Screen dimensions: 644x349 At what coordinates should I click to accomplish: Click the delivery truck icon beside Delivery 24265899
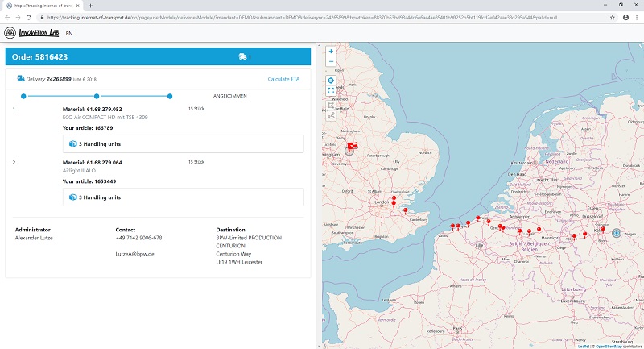(x=20, y=79)
